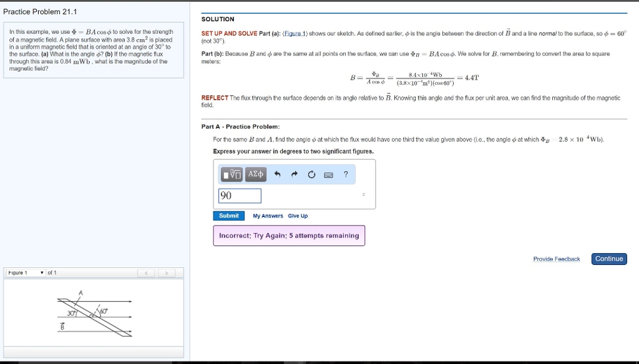The width and height of the screenshot is (639, 364).
Task: Click the answer input field showing 90
Action: point(240,196)
